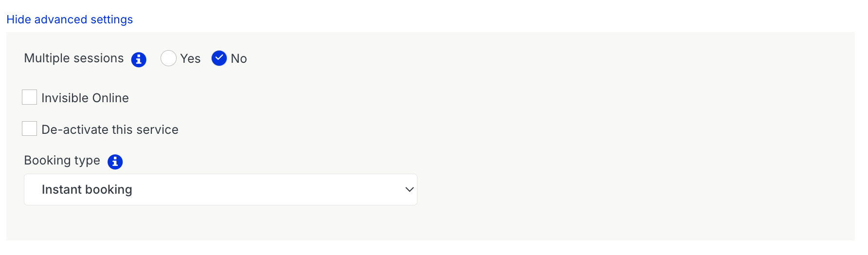Enable the Invisible Online checkbox
Viewport: 868px width, 255px height.
30,97
